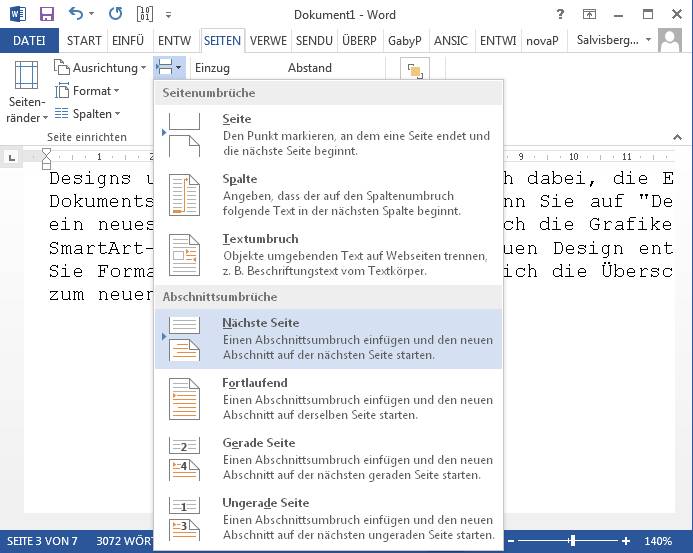Insert a Fortlaufend continuous section break
Image resolution: width=693 pixels, height=553 pixels.
[328, 399]
